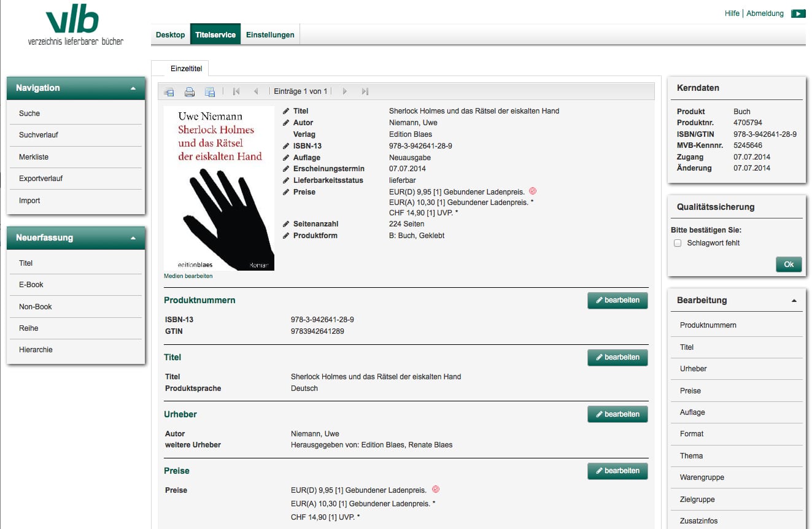Click pencil icon beside Preise in summary
This screenshot has height=529, width=812.
pyautogui.click(x=286, y=192)
